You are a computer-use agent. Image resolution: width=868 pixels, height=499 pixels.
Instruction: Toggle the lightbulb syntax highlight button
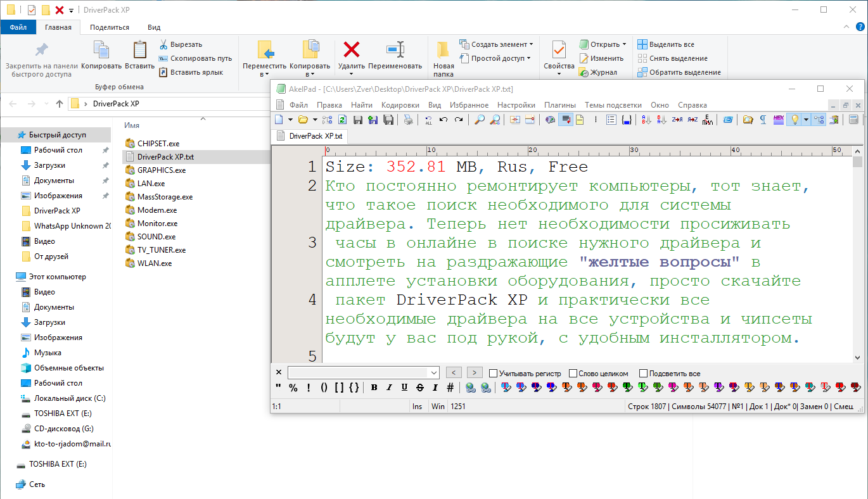coord(795,119)
